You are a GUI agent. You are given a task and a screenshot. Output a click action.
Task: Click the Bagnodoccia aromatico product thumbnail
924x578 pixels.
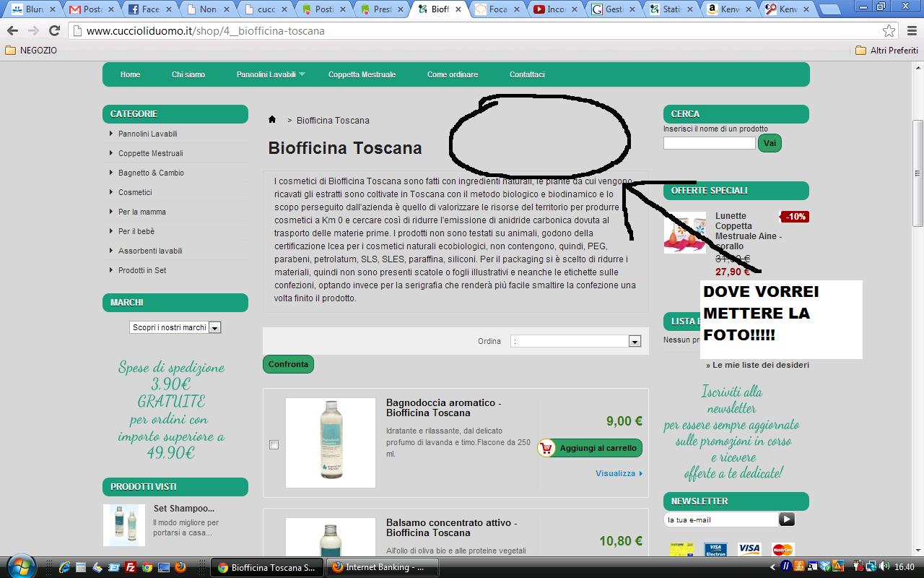[x=331, y=443]
